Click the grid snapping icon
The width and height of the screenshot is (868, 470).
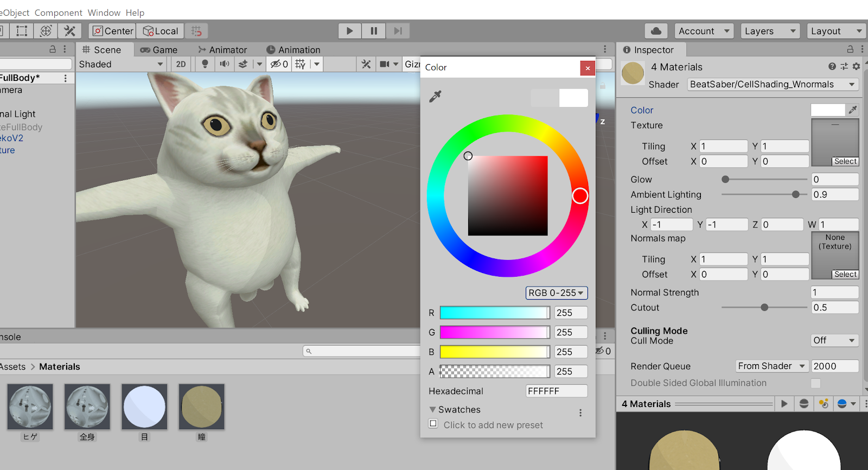click(196, 31)
